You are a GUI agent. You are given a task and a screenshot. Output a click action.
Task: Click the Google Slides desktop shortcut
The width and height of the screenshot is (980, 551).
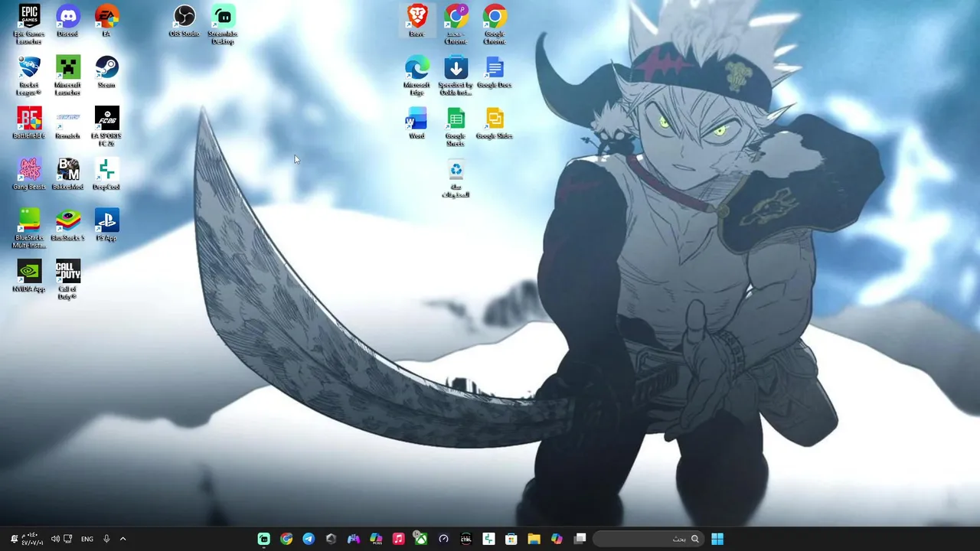point(495,122)
